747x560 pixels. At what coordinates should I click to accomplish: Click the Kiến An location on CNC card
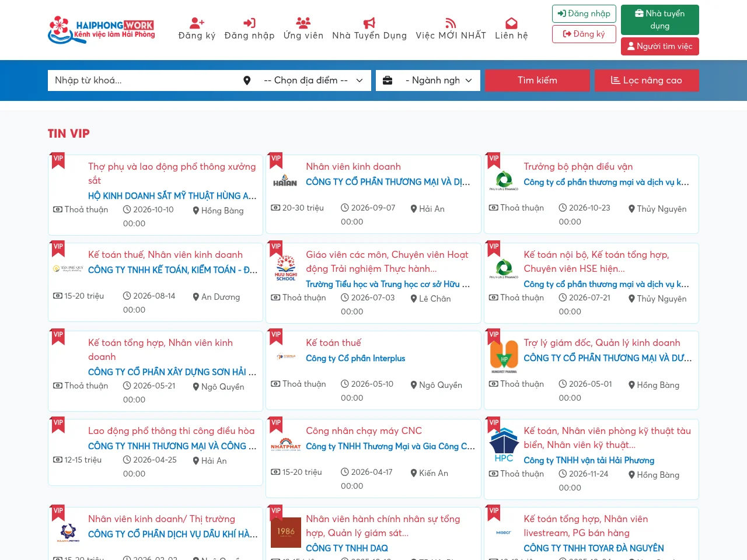pyautogui.click(x=434, y=473)
